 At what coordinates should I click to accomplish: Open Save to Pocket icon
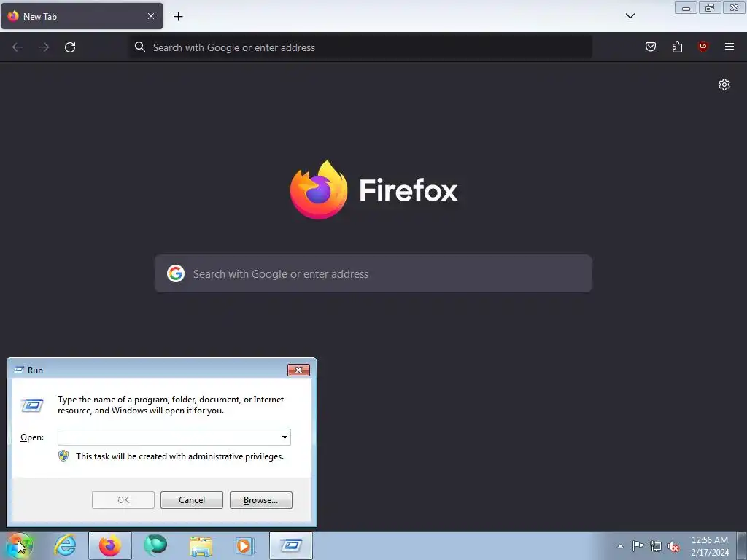650,47
